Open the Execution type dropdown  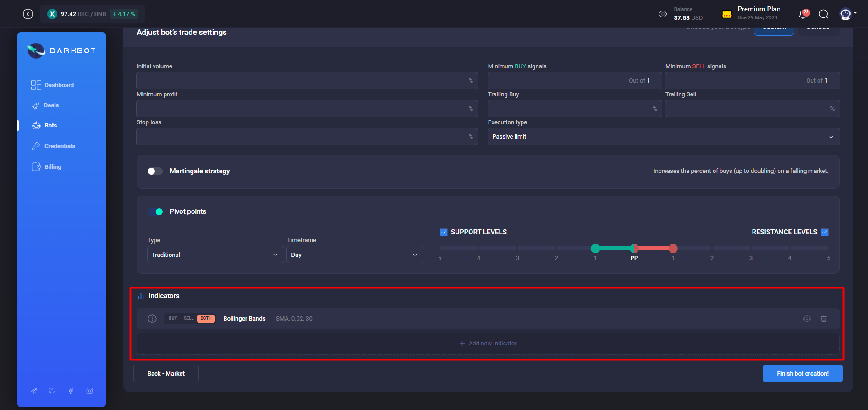(663, 137)
